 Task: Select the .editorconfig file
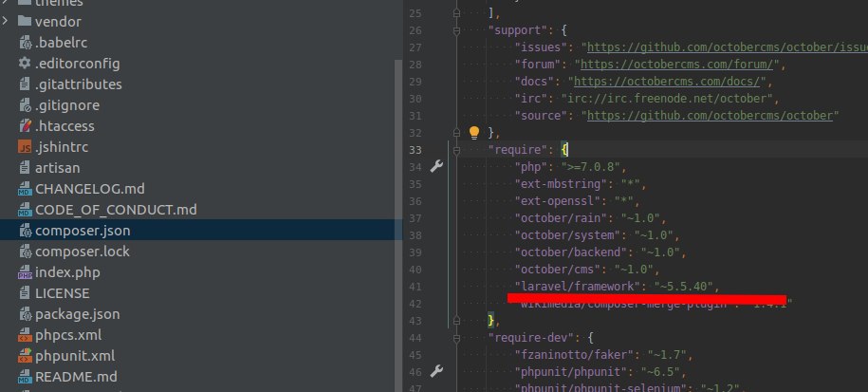[78, 63]
